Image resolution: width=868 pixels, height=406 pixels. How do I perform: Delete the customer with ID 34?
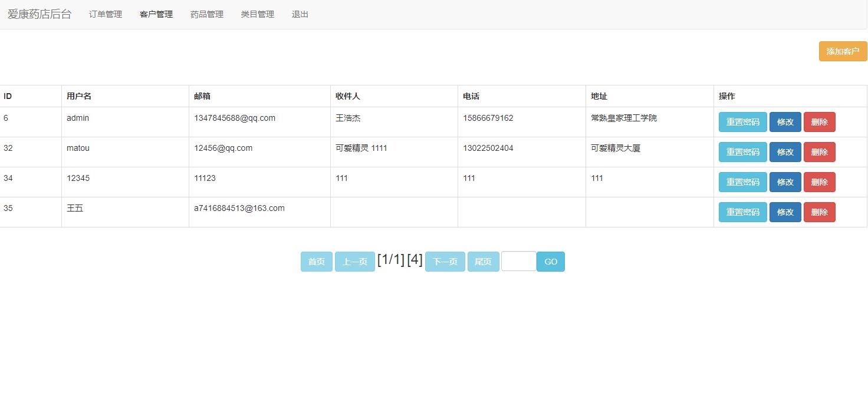point(819,182)
